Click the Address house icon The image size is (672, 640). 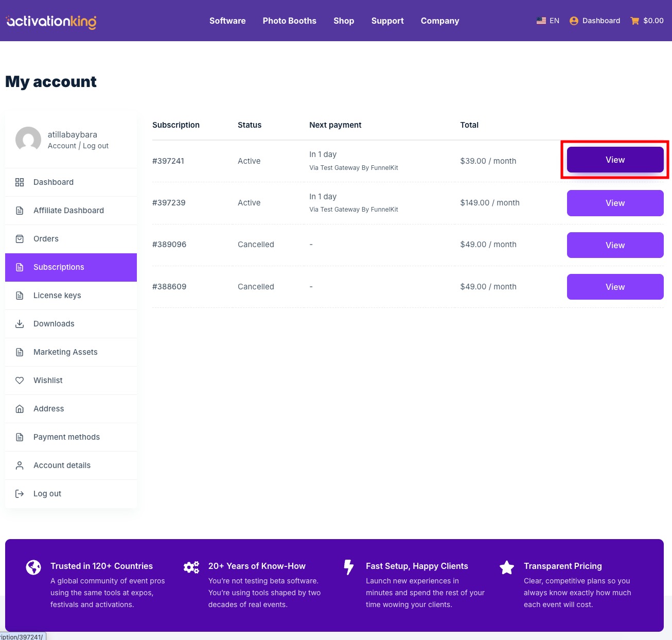click(20, 409)
